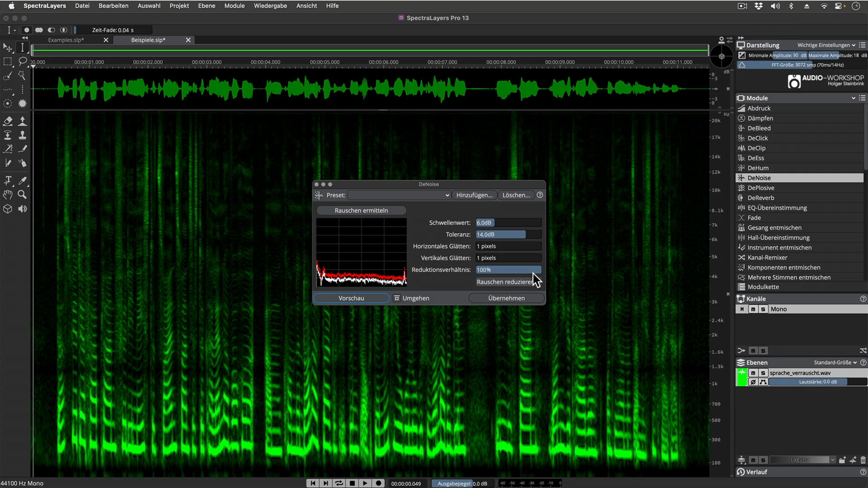Click the Rauschen ermitteln button
Viewport: 868px width, 488px height.
(x=361, y=211)
